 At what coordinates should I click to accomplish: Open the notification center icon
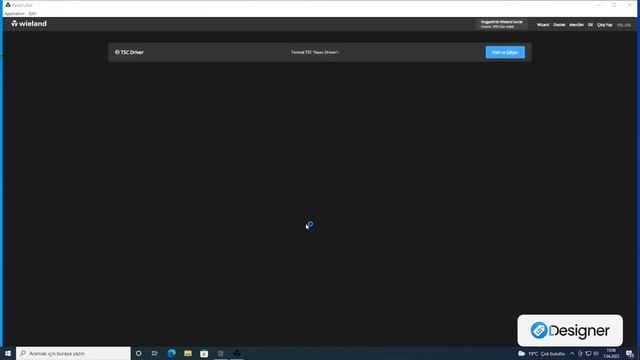pos(630,353)
